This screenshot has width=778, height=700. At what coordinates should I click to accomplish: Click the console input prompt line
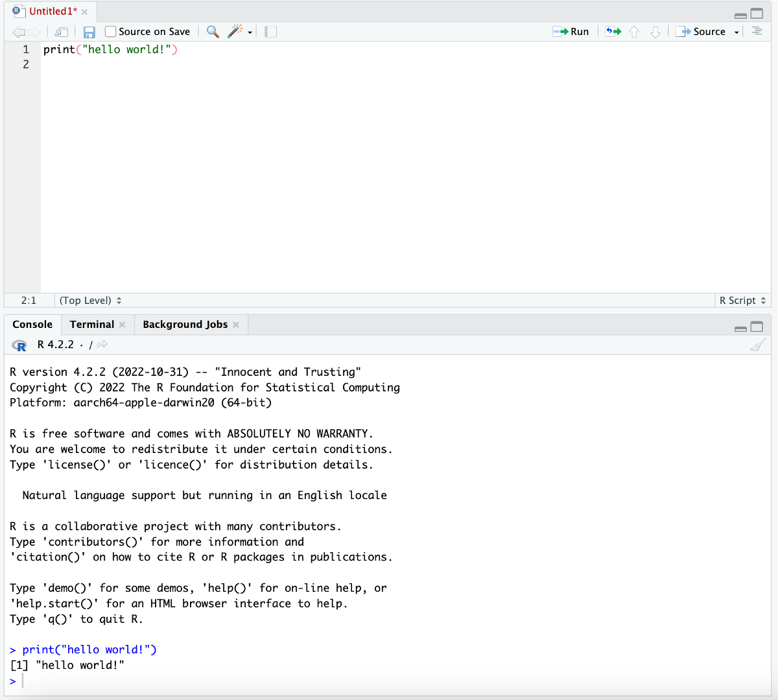click(x=388, y=681)
